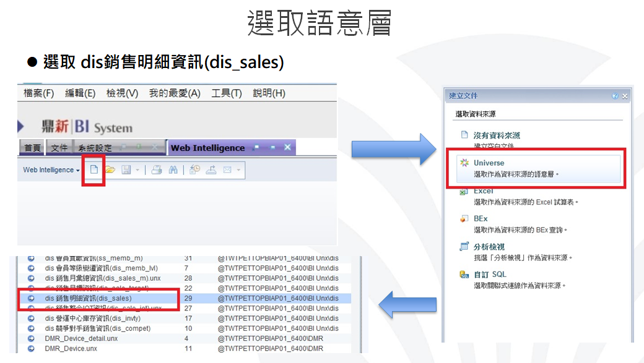The height and width of the screenshot is (363, 644).
Task: Select Universe as the data source
Action: [x=489, y=163]
